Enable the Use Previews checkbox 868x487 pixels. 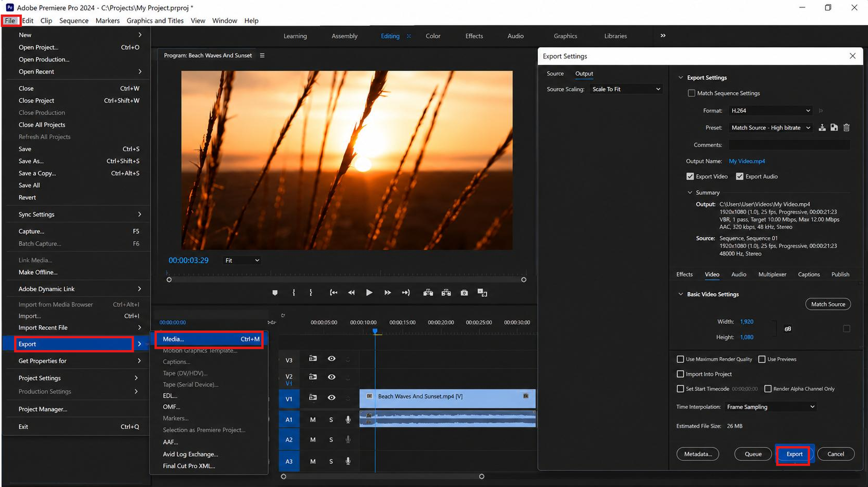(x=762, y=359)
